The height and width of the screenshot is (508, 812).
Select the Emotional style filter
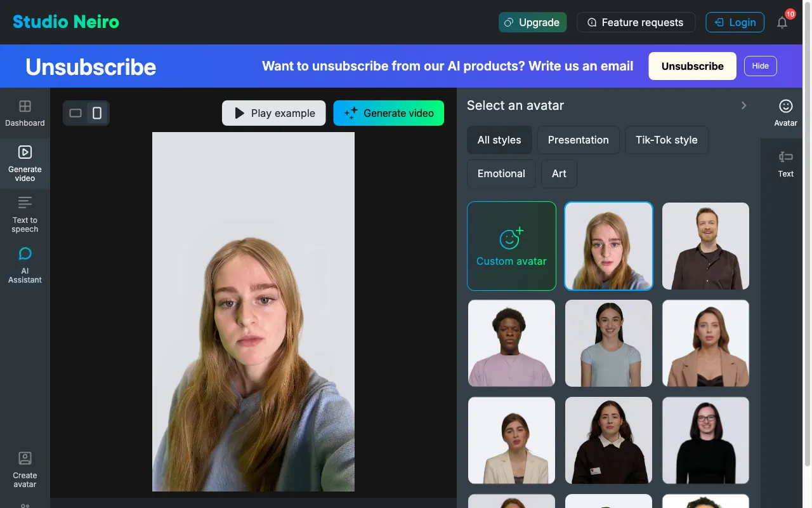(x=501, y=173)
